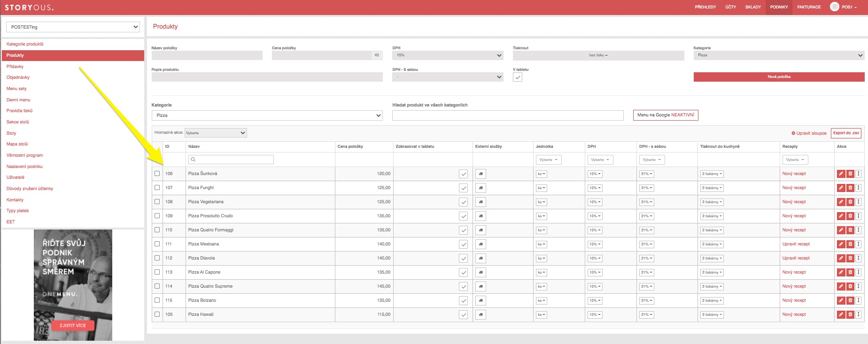Image resolution: width=868 pixels, height=344 pixels.
Task: Open the Kategorie Pizza filter dropdown
Action: click(x=267, y=115)
